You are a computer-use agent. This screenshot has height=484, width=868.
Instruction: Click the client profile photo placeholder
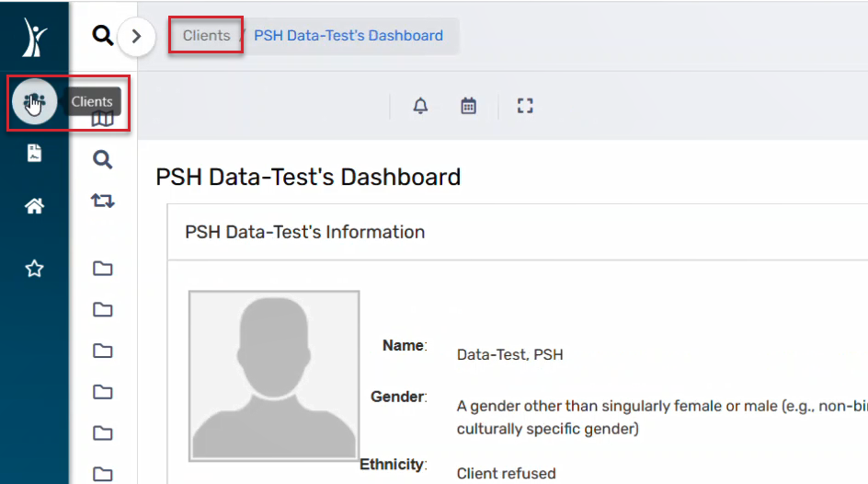[x=274, y=376]
